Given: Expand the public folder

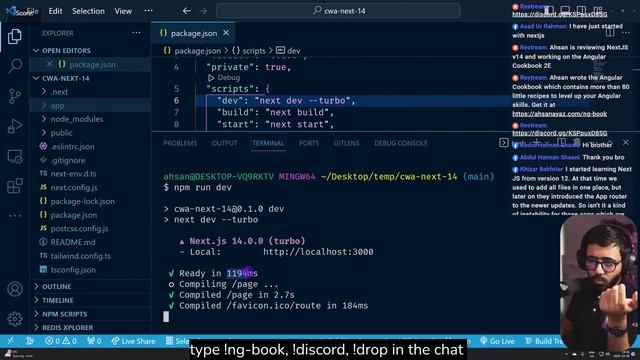Looking at the screenshot, I should pyautogui.click(x=91, y=133).
